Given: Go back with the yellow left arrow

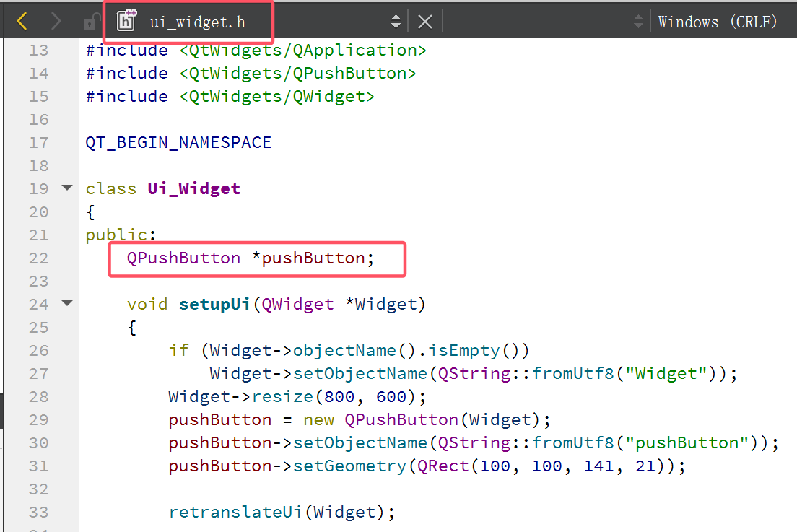Looking at the screenshot, I should click(22, 22).
